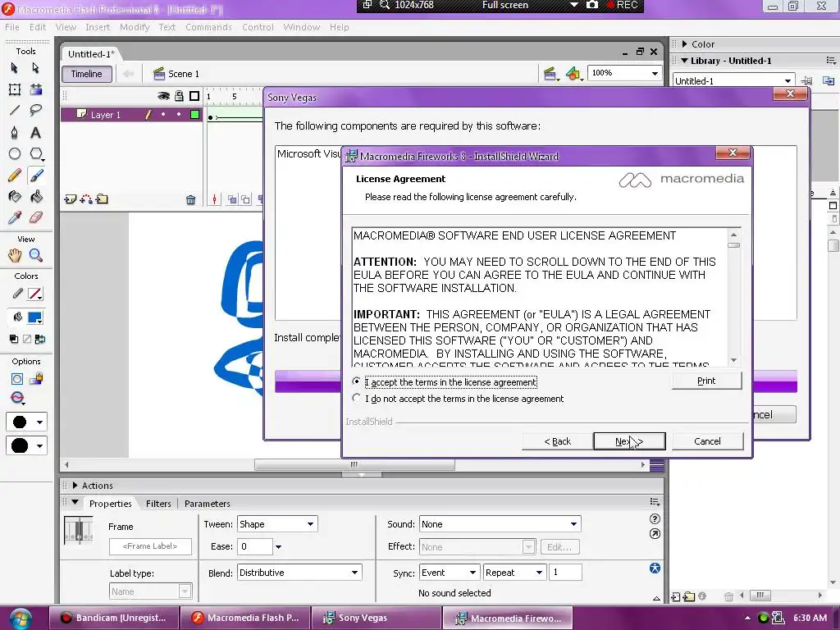Select the Brush tool
This screenshot has width=840, height=630.
(36, 176)
